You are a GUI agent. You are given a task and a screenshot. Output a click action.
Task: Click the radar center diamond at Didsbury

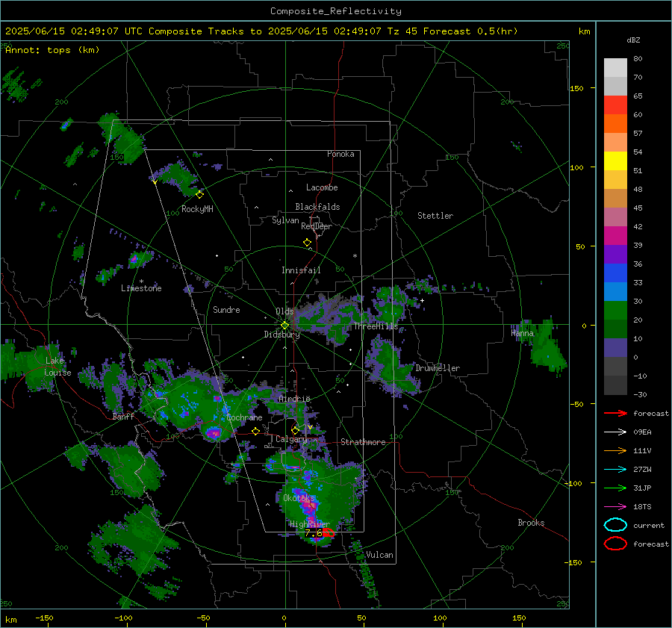coord(284,326)
